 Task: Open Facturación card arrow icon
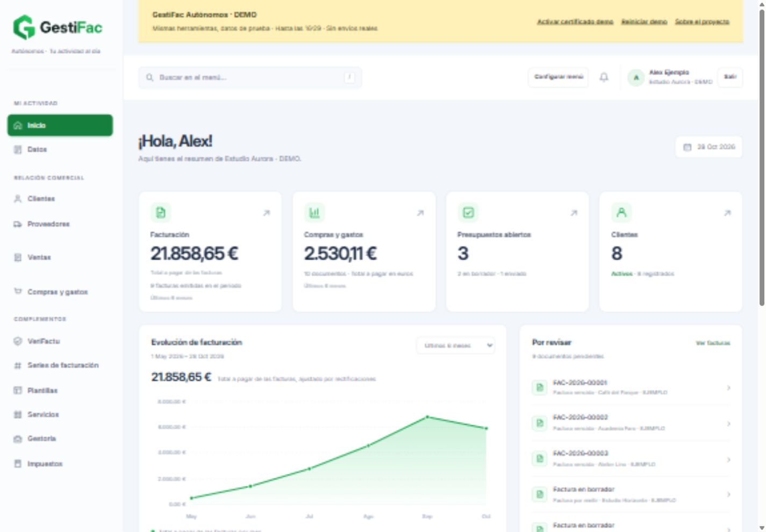coord(266,213)
